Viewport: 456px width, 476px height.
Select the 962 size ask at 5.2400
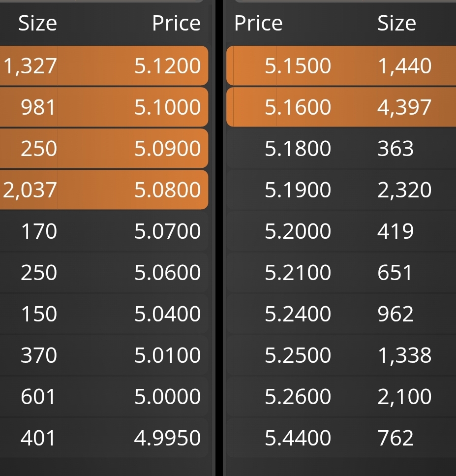(x=341, y=314)
